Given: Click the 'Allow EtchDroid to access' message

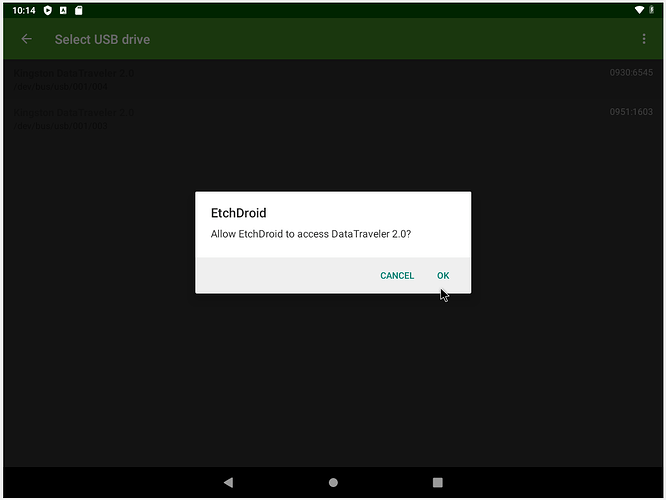Looking at the screenshot, I should click(x=311, y=234).
